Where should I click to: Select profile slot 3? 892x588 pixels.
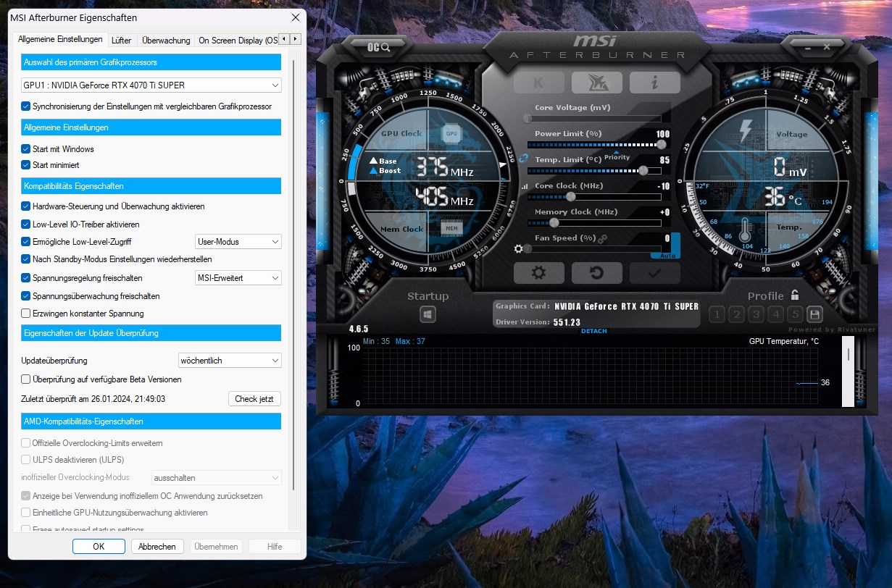click(x=756, y=314)
